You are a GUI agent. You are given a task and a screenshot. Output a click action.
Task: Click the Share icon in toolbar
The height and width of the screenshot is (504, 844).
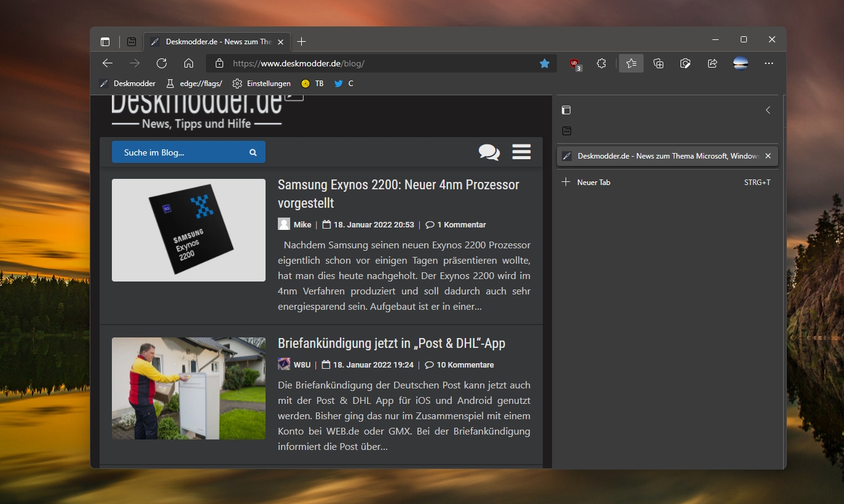(712, 63)
